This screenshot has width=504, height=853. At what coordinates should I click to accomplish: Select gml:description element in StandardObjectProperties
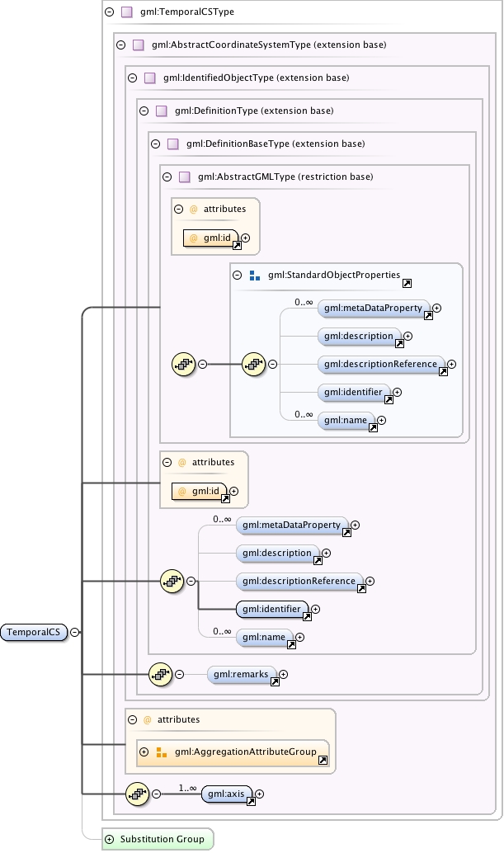click(360, 337)
